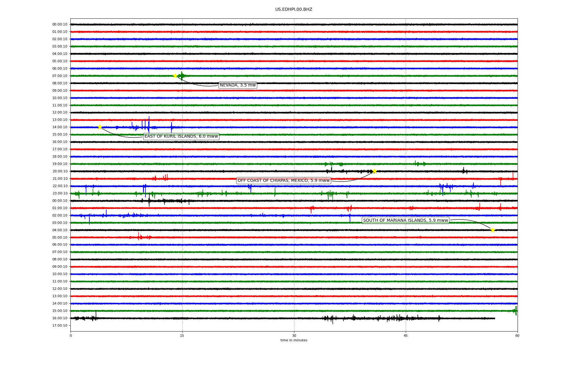Select the OFF COAST OF CHIAPAS, MEXICO label
The width and height of the screenshot is (588, 368).
[x=284, y=181]
